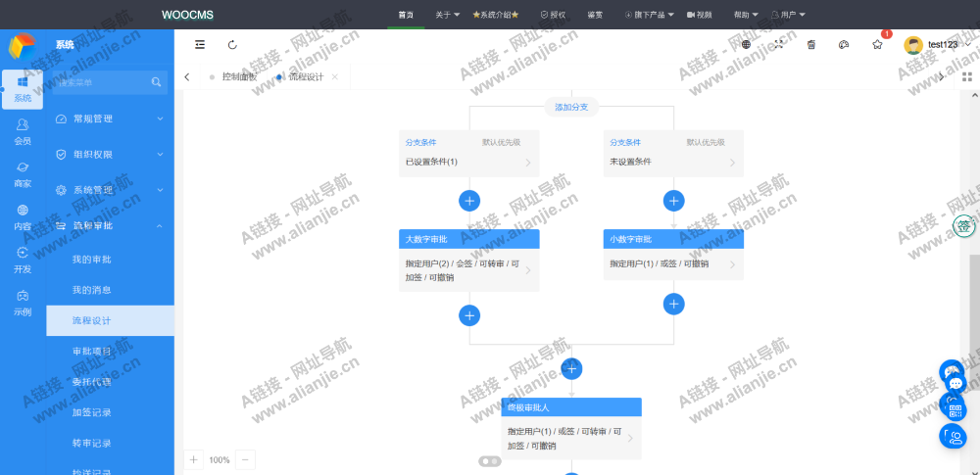The height and width of the screenshot is (475, 980).
Task: Open 流程设计 in the sidebar
Action: [110, 320]
